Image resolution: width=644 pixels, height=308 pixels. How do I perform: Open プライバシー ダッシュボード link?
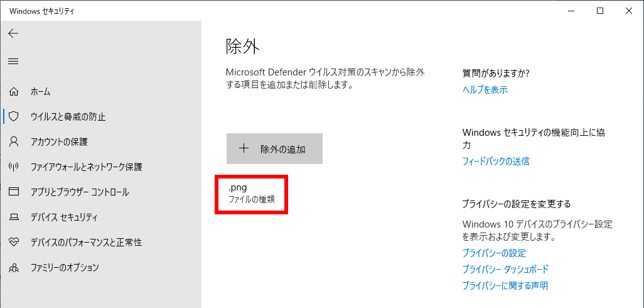(x=505, y=270)
